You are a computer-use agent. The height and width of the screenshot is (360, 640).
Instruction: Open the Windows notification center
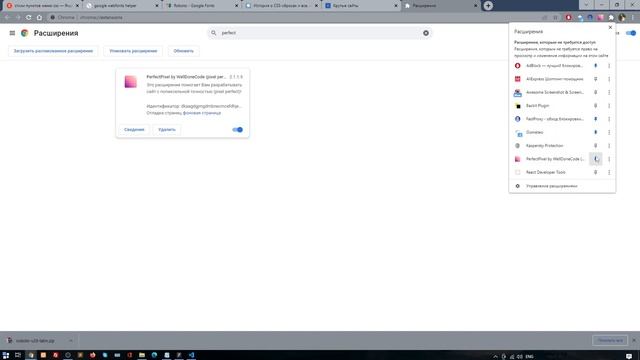(629, 356)
